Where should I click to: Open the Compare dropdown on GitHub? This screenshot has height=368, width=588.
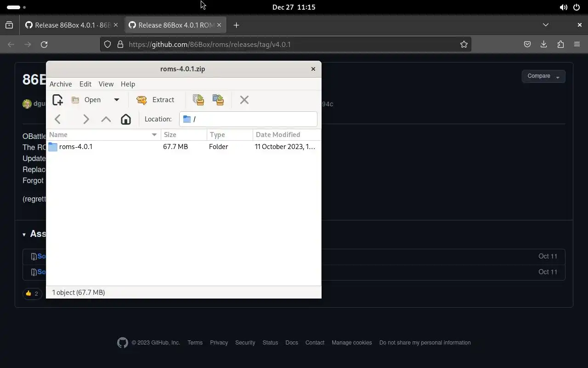pyautogui.click(x=543, y=76)
